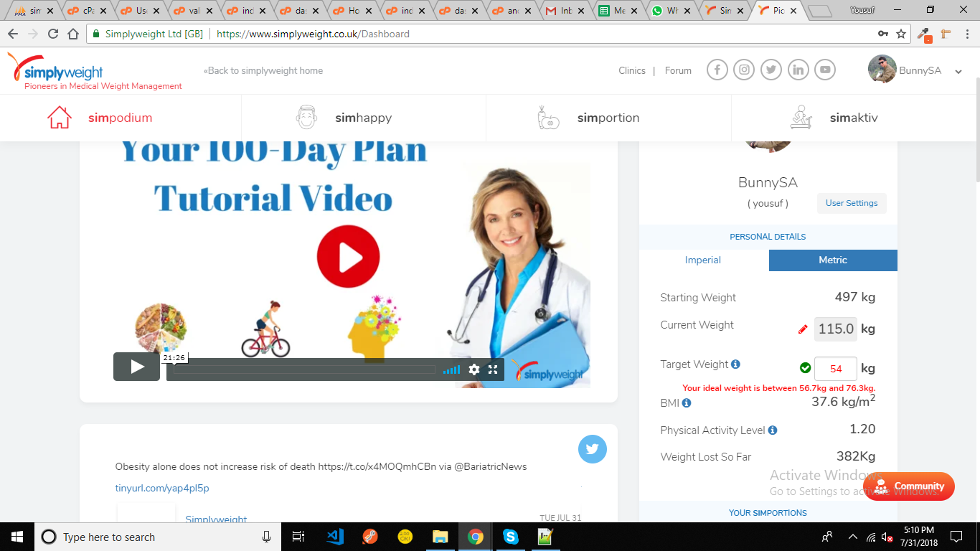This screenshot has width=980, height=551.
Task: Open Windows Start menu
Action: tap(17, 537)
